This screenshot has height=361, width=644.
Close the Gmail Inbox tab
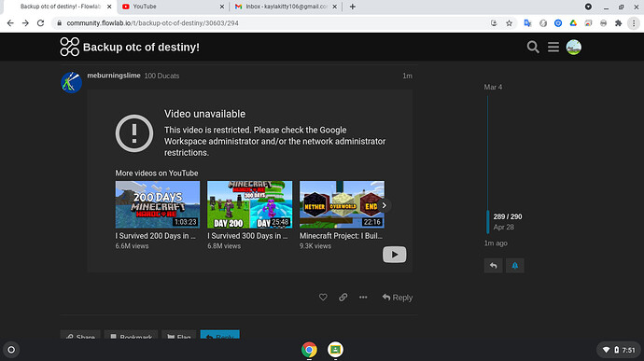(x=335, y=7)
